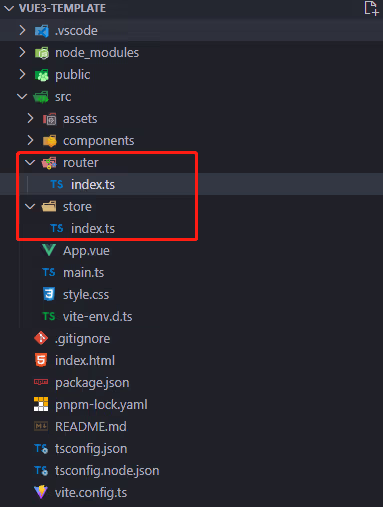Collapse the src folder chevron
This screenshot has height=507, width=383.
[22, 96]
